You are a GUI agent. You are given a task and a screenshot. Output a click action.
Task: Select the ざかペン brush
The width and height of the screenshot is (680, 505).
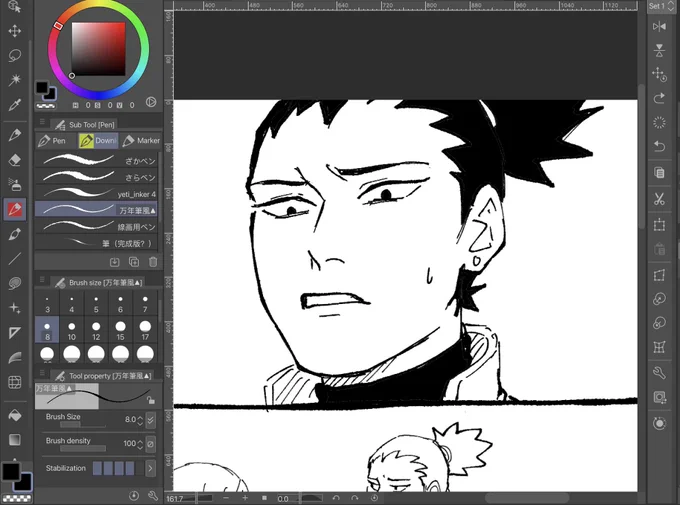click(96, 161)
